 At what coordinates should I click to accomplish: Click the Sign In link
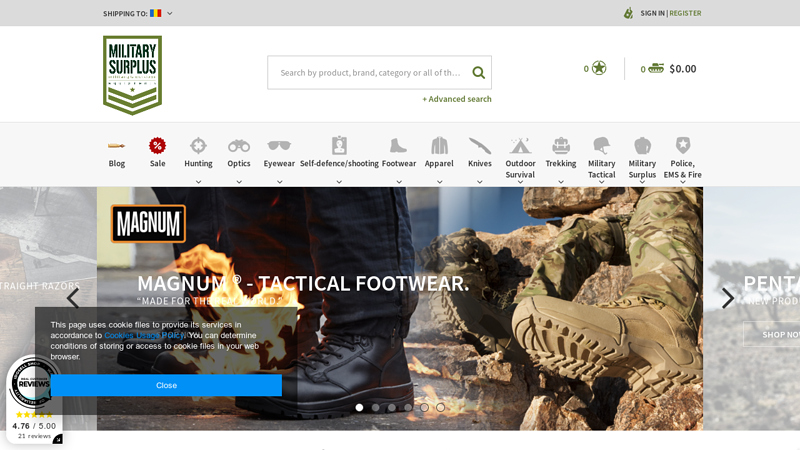(653, 13)
